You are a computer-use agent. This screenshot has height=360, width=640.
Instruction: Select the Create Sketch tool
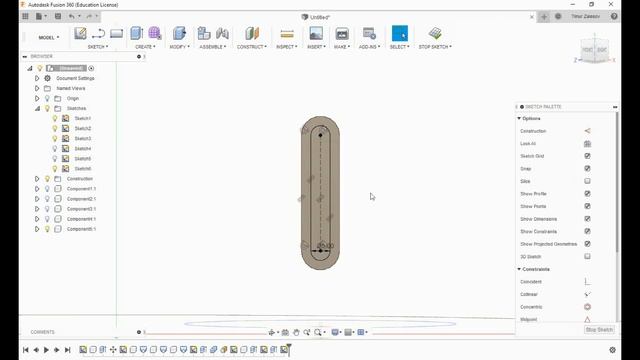(x=80, y=33)
